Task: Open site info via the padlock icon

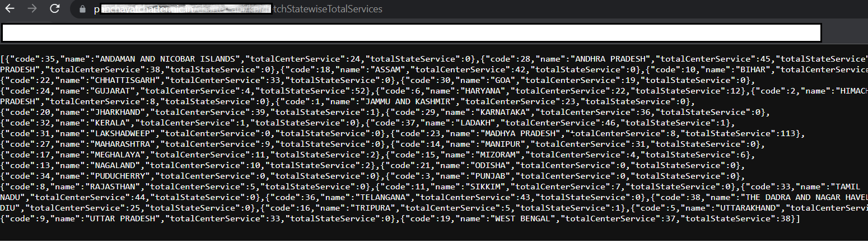Action: (x=82, y=10)
